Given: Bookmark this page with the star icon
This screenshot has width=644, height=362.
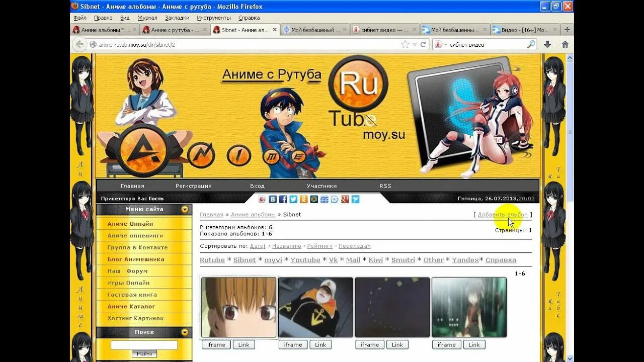Looking at the screenshot, I should 405,44.
